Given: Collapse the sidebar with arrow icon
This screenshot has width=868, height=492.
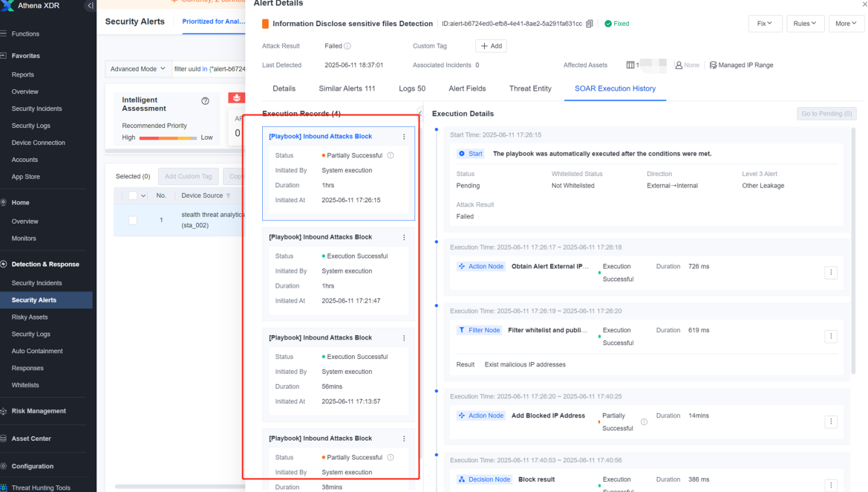Looking at the screenshot, I should click(90, 5).
